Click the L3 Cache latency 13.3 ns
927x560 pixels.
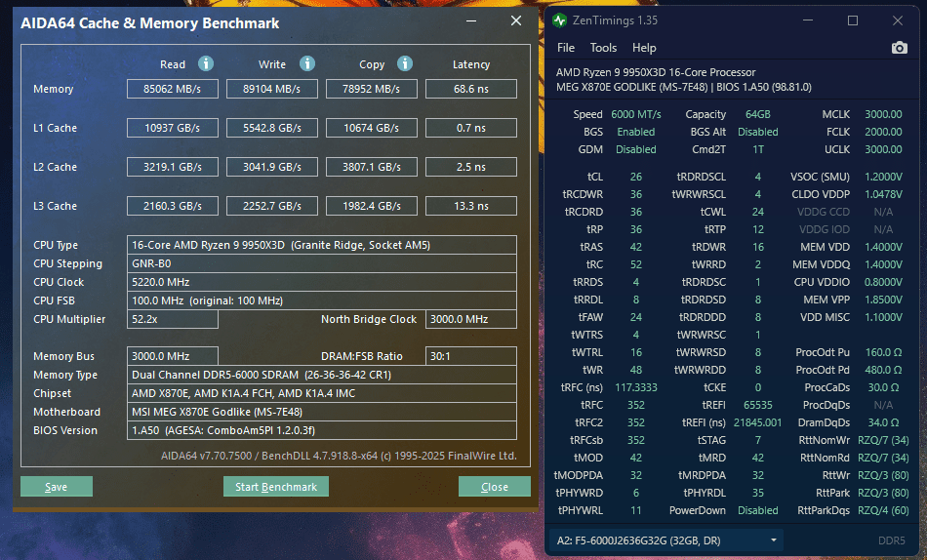(471, 206)
